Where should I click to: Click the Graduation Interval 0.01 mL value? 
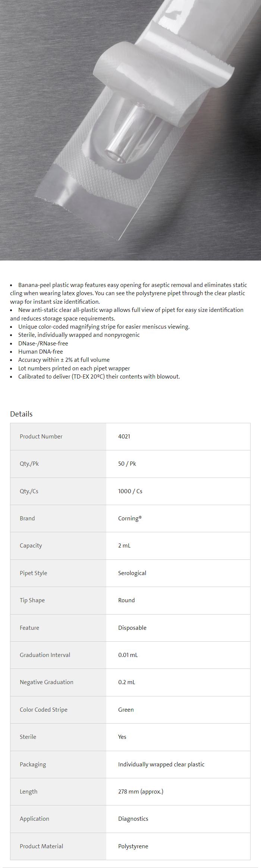tap(128, 655)
